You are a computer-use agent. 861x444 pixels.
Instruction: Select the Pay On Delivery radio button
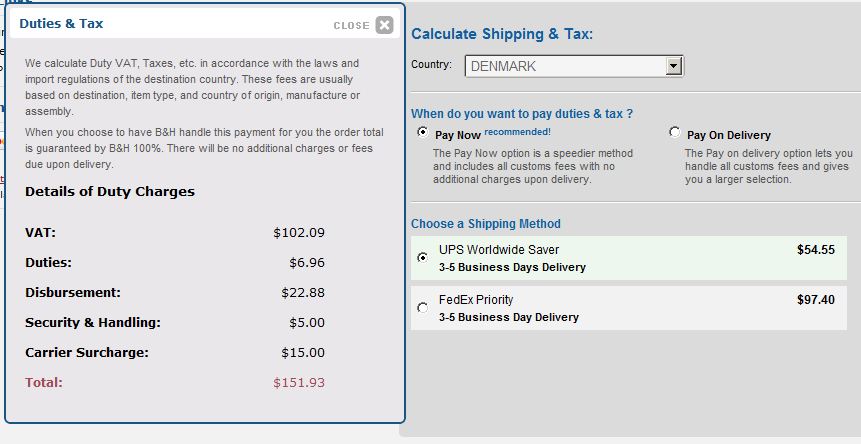(674, 132)
